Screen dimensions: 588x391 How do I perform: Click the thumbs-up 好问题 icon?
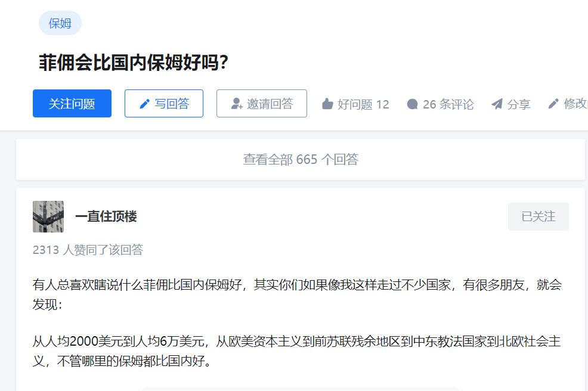click(327, 104)
